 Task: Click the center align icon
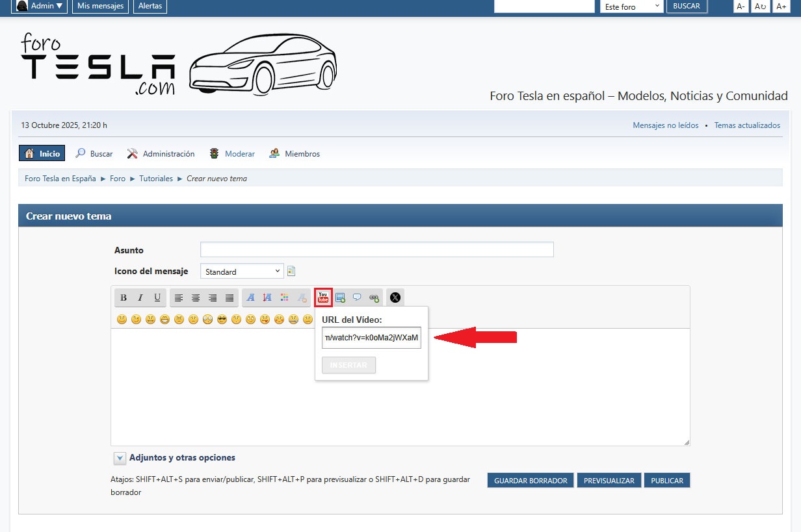(196, 298)
